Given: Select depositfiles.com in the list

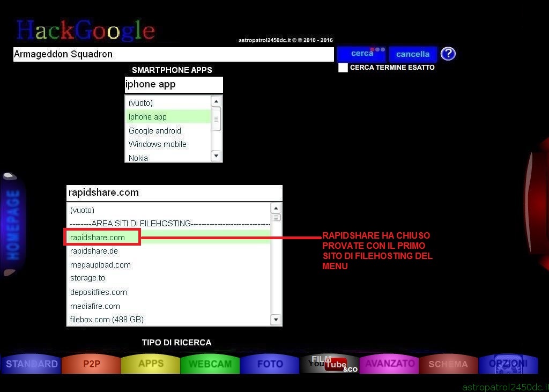Looking at the screenshot, I should tap(169, 292).
